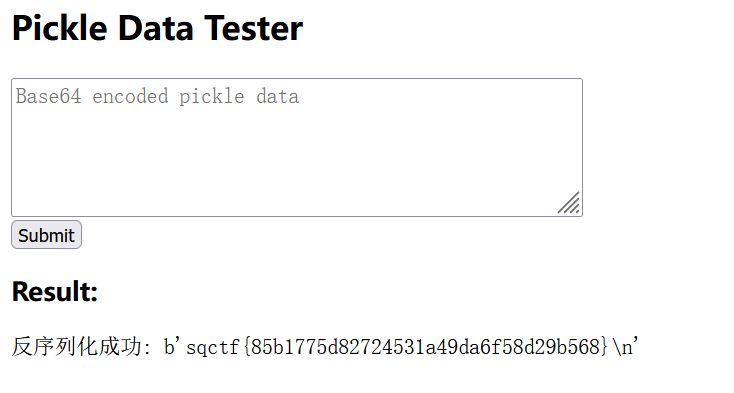Click the word encoded in placeholder
734x393 pixels.
click(130, 96)
